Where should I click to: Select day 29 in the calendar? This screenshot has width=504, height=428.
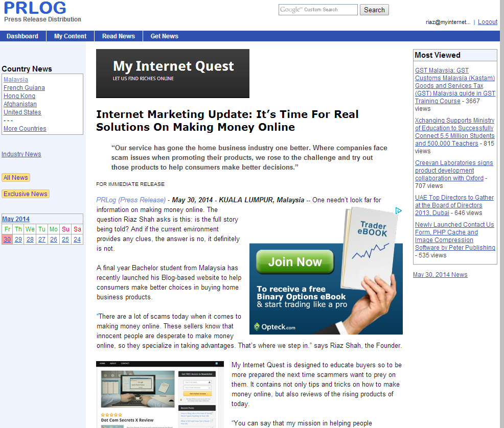pyautogui.click(x=18, y=239)
